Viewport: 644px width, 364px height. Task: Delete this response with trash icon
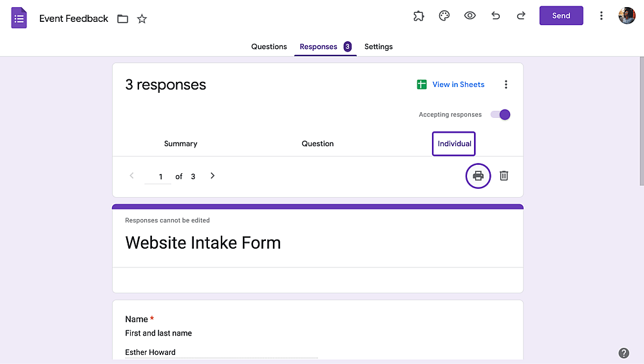click(504, 175)
